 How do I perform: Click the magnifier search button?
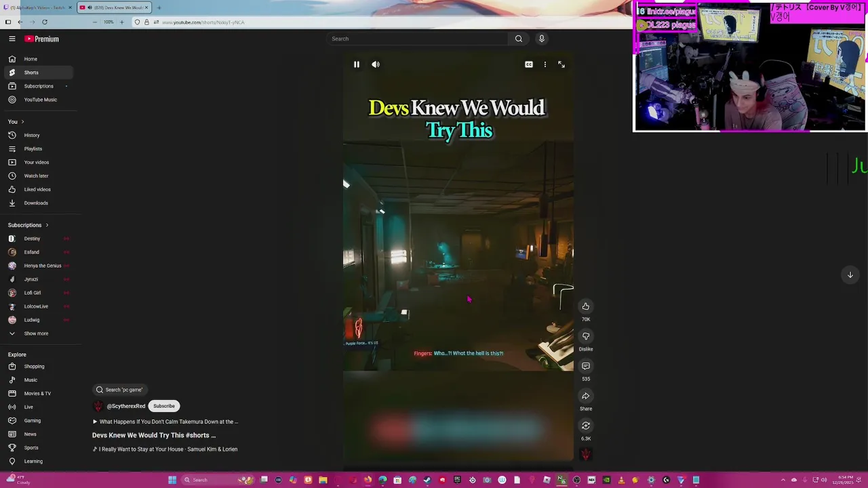pos(519,39)
